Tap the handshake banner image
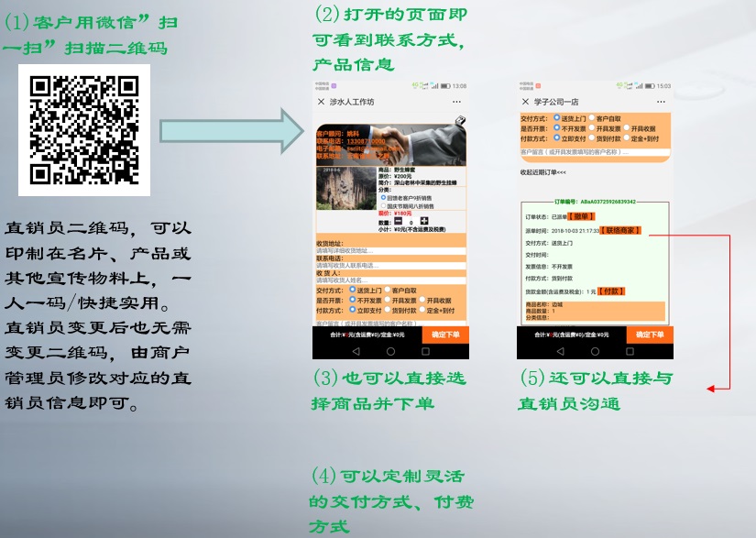Screen dimensions: 756x538 (391, 145)
